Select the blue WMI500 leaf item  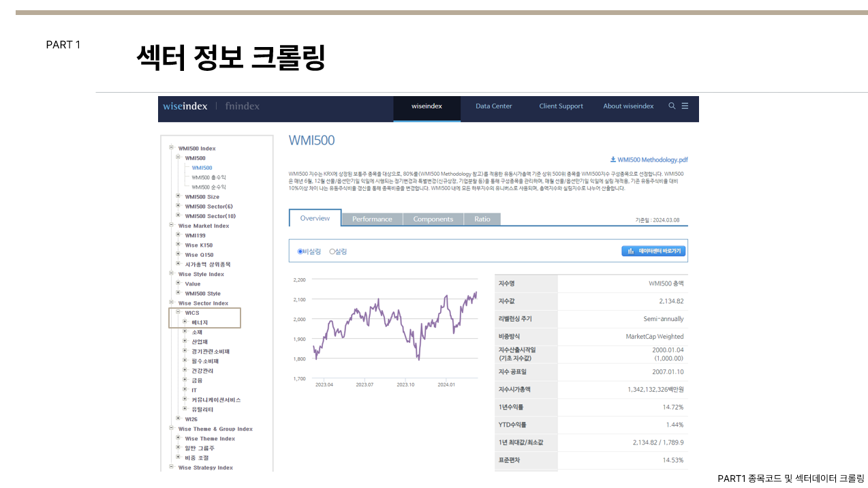coord(202,168)
